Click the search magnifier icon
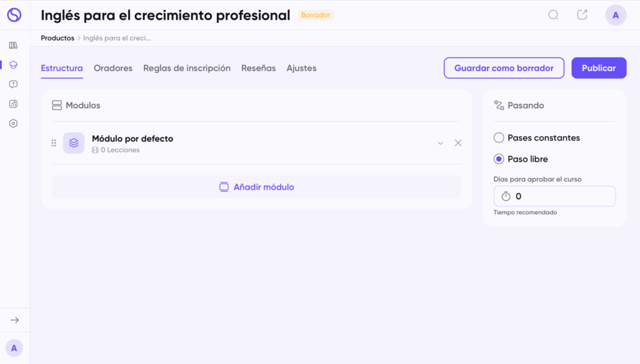Screen dimensions: 640x364 553,15
